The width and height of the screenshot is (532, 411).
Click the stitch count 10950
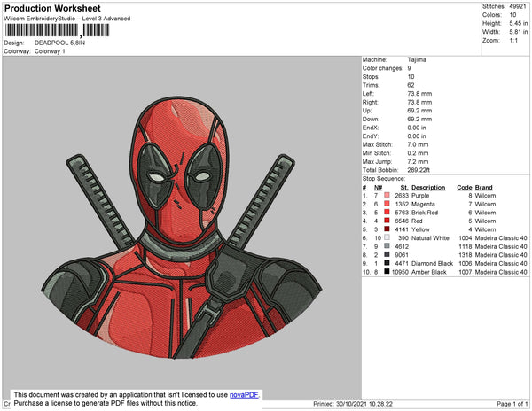[400, 272]
